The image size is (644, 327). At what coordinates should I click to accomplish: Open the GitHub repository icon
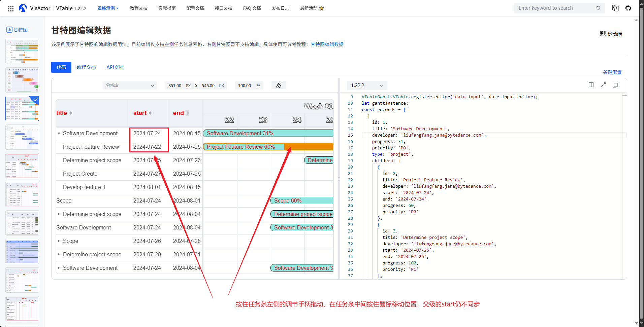coord(628,8)
